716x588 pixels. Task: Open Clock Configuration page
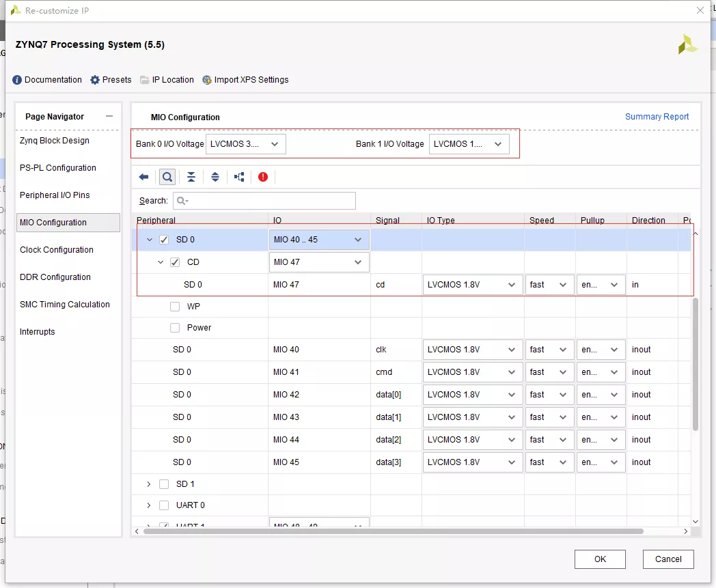pyautogui.click(x=57, y=250)
